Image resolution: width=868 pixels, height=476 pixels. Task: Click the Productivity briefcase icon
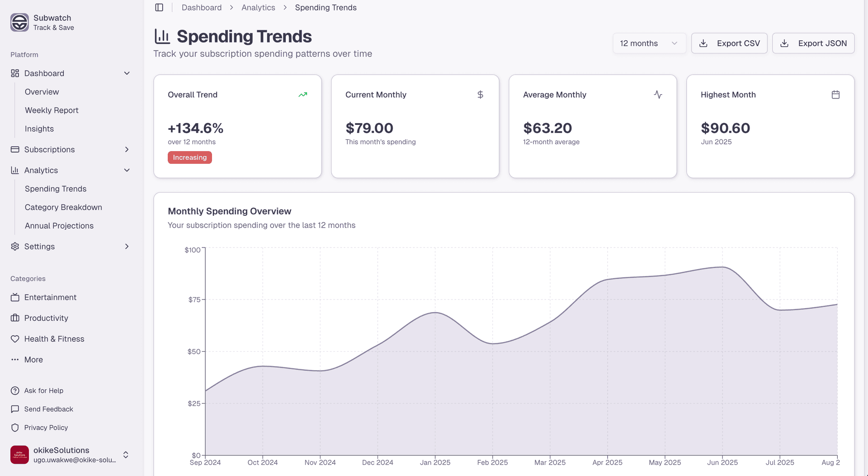click(x=15, y=318)
